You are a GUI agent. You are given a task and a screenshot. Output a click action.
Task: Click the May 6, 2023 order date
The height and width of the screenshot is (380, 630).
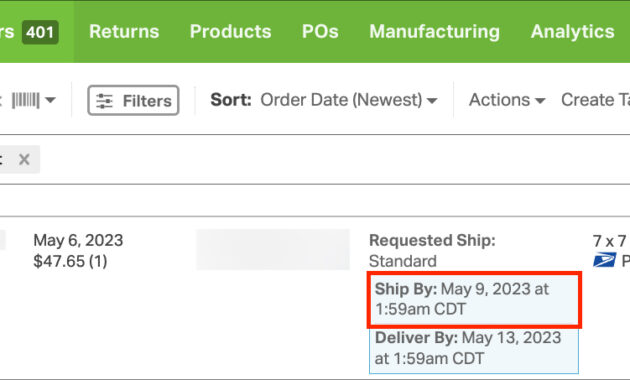(x=78, y=240)
